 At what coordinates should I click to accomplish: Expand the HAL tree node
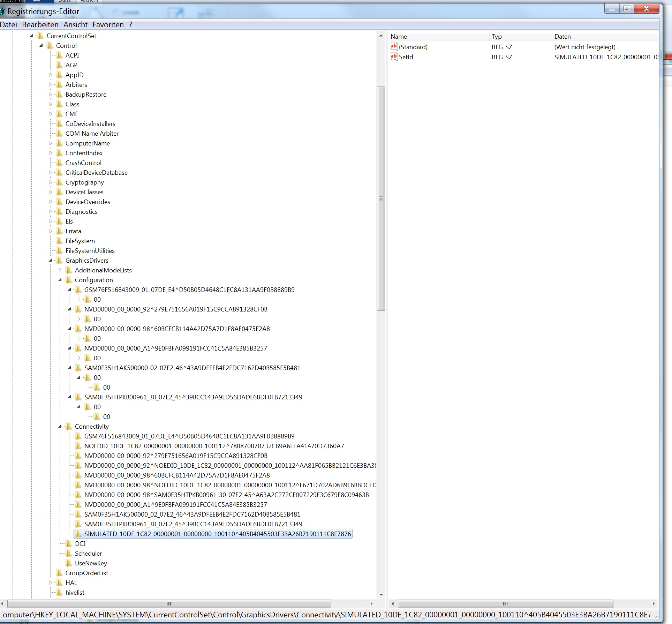point(51,583)
